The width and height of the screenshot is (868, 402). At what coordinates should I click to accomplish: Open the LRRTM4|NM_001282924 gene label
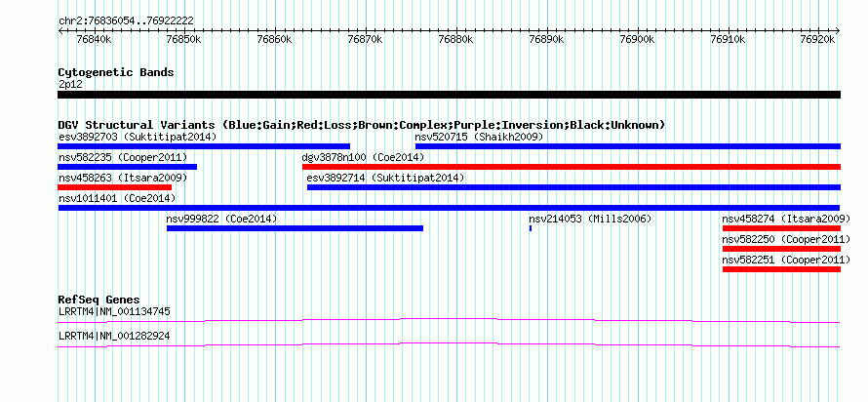(114, 336)
